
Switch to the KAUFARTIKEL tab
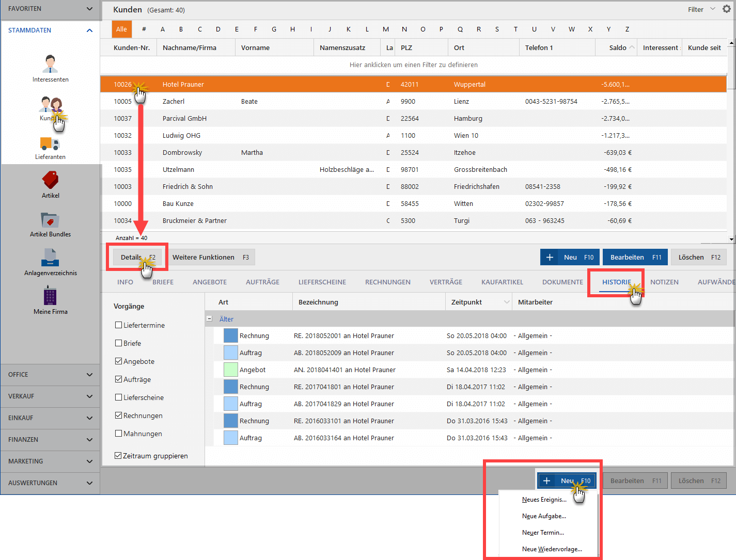point(502,282)
